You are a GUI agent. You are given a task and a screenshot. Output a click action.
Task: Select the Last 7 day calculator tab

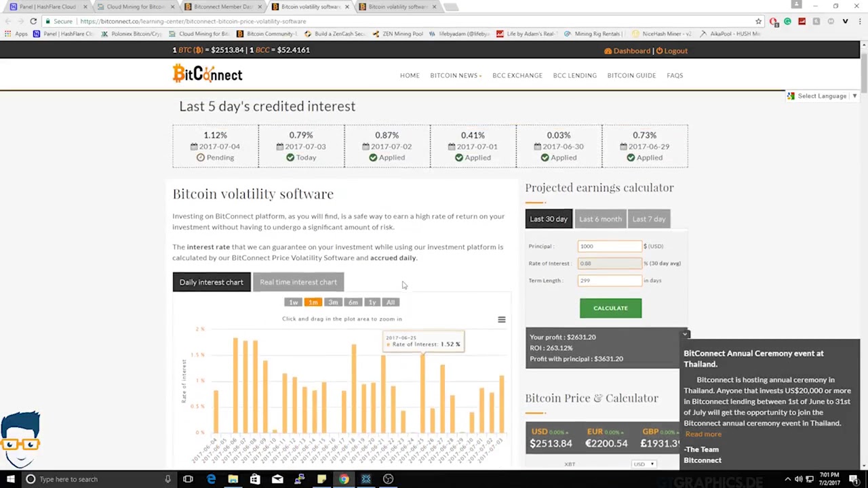(649, 219)
